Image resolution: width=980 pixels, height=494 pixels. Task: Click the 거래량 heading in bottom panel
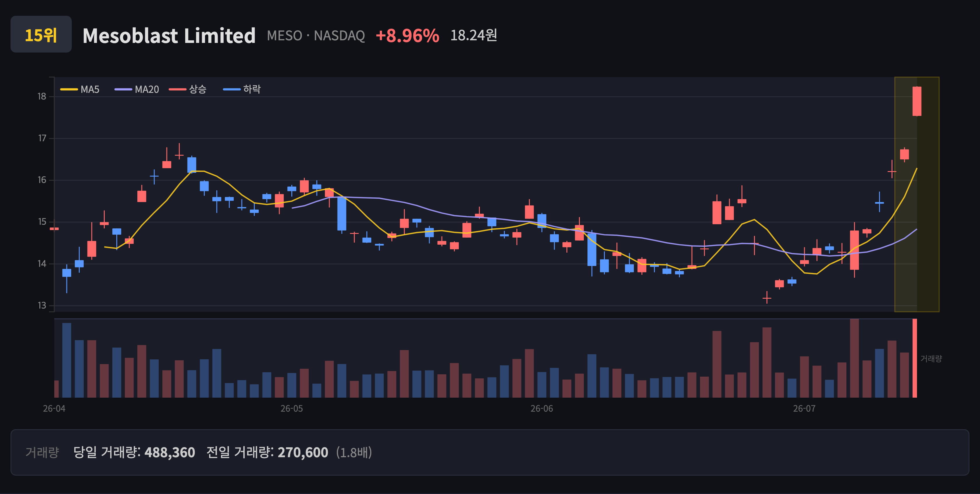[42, 452]
